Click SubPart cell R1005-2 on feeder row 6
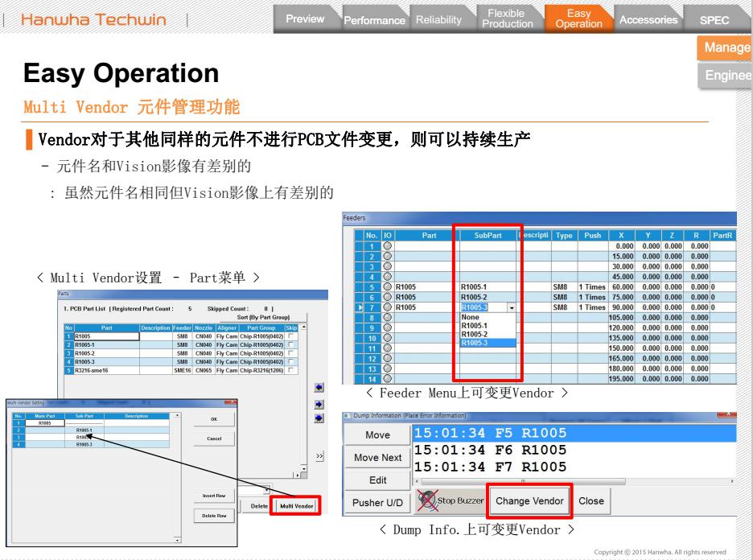The width and height of the screenshot is (753, 560). 488,297
